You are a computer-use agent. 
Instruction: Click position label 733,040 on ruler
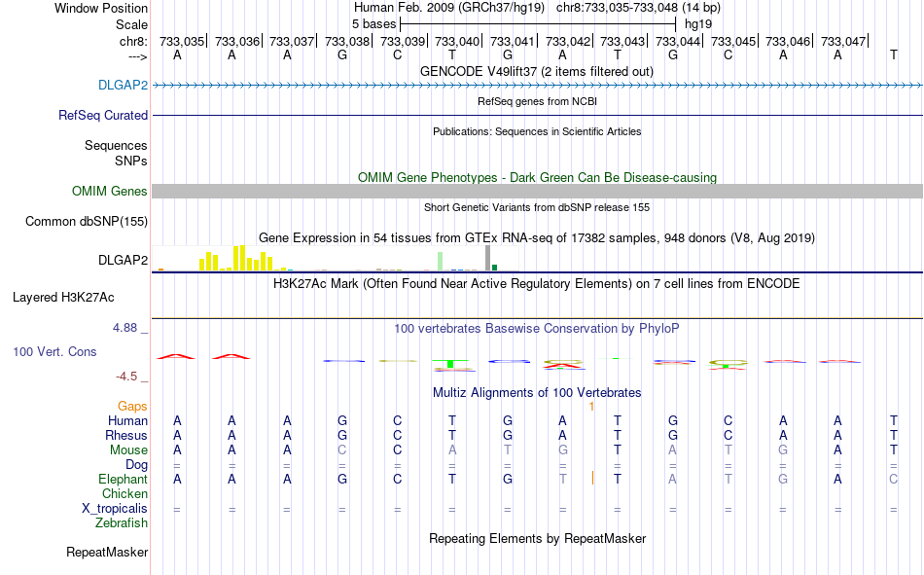tap(457, 41)
